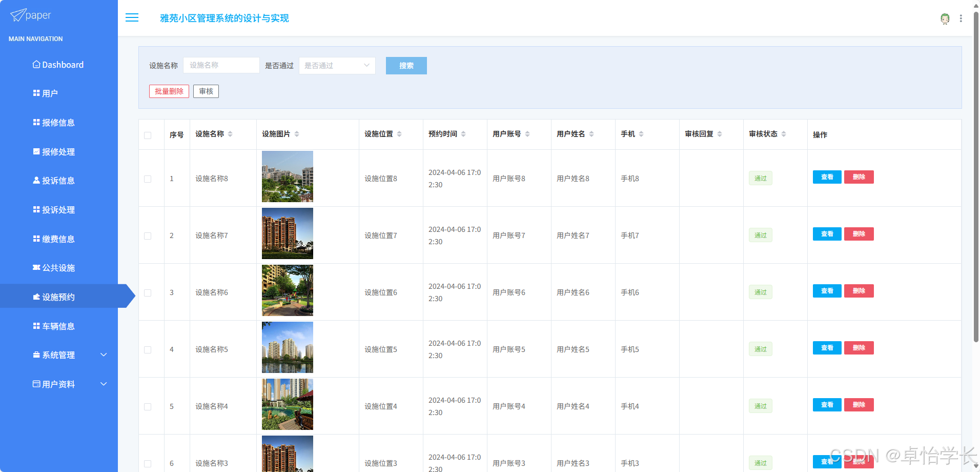Click 查看 for 设施名称8 row
This screenshot has width=980, height=472.
827,177
